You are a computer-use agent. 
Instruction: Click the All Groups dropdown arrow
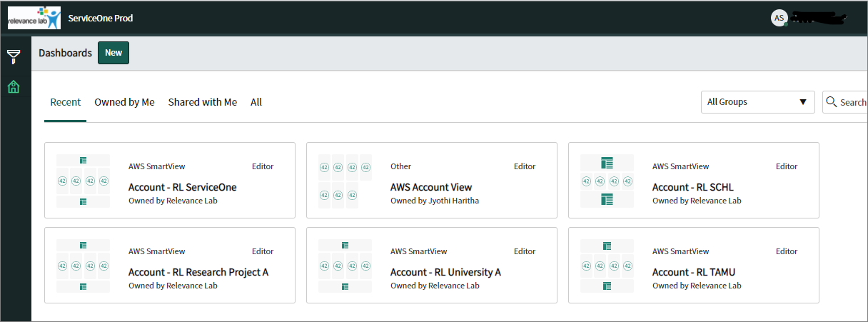click(x=803, y=102)
